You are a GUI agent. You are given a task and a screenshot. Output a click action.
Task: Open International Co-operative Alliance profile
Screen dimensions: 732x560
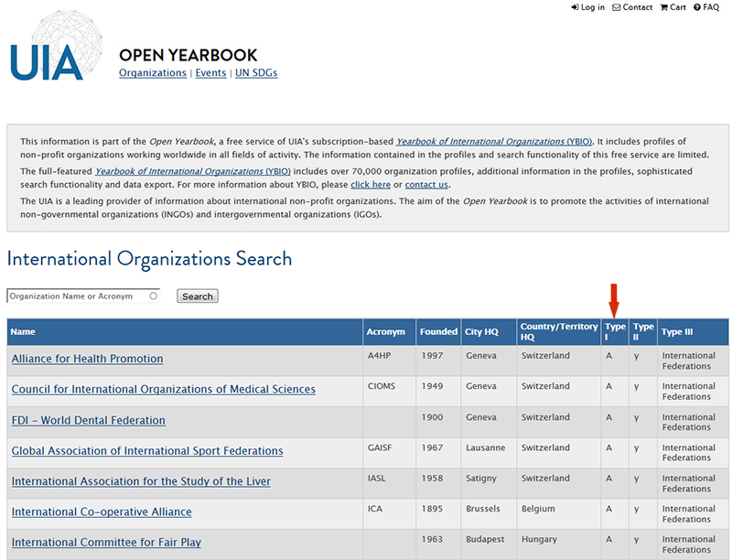102,512
